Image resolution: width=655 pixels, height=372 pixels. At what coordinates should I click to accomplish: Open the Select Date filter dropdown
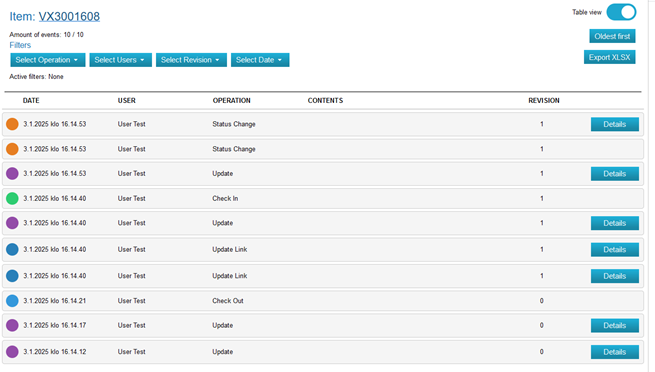pos(260,60)
